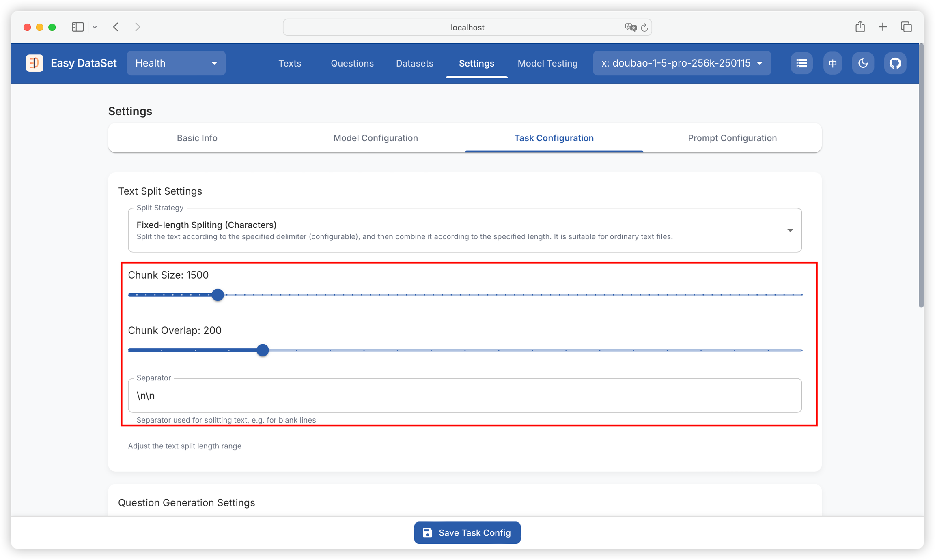Image resolution: width=935 pixels, height=560 pixels.
Task: Open the Health project dropdown
Action: point(176,63)
